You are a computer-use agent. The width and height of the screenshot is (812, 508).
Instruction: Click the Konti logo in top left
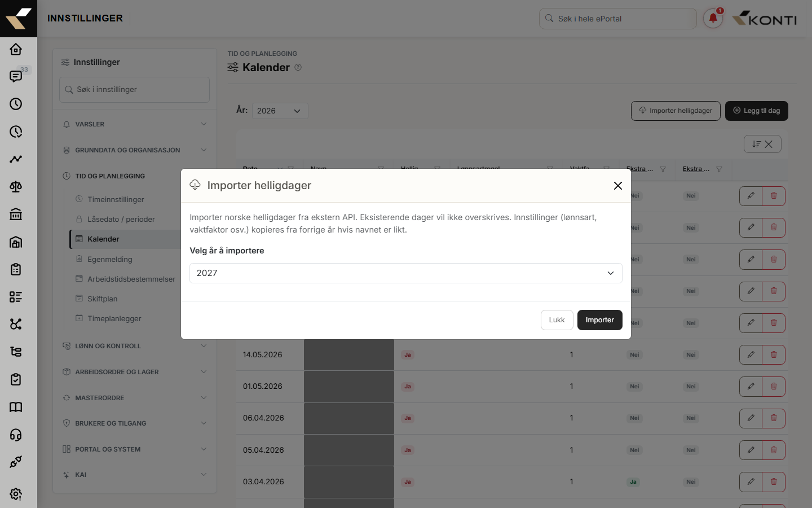click(19, 19)
